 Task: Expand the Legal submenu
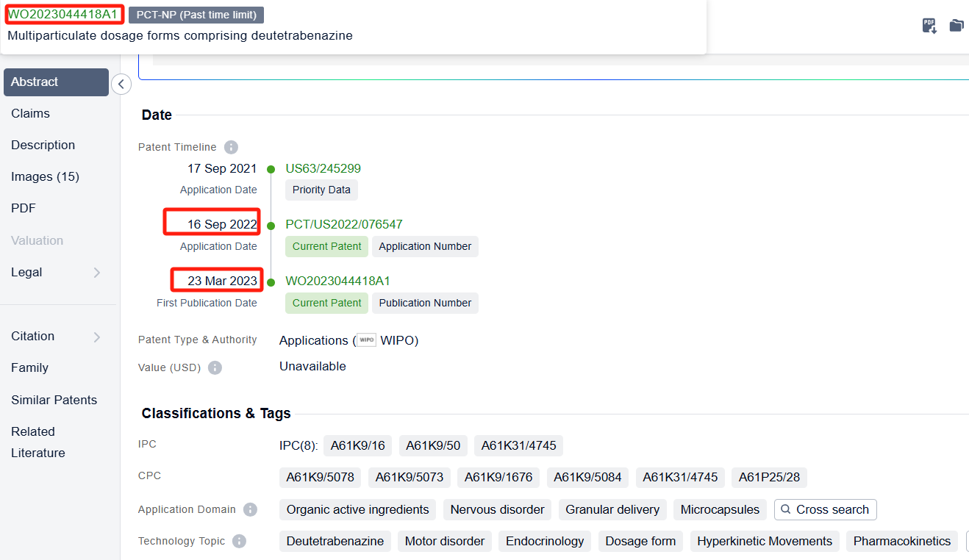[97, 273]
